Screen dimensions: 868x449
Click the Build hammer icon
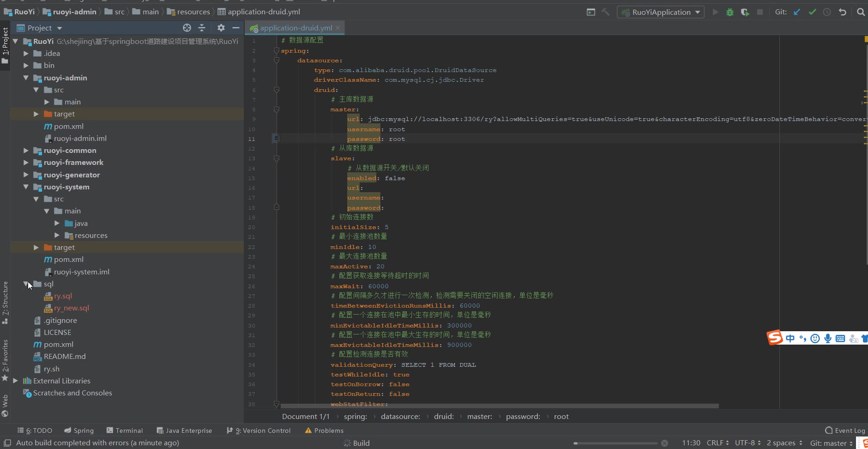(x=606, y=12)
